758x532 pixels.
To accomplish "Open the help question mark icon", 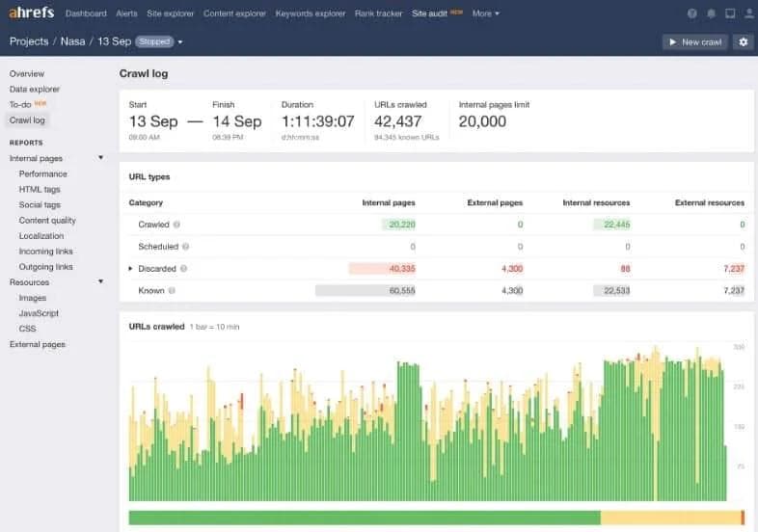I will point(691,13).
